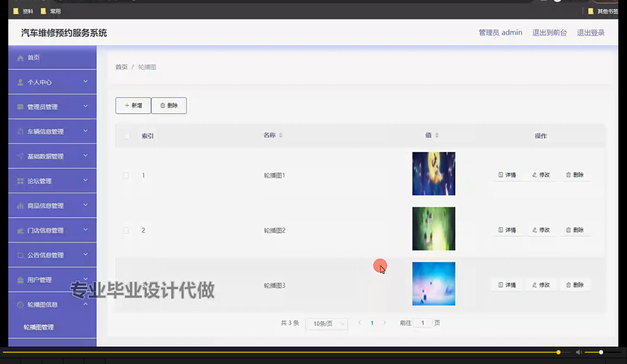Click the 常用 bookmark folder icon
Viewport: 627px width, 364px height.
[x=43, y=11]
